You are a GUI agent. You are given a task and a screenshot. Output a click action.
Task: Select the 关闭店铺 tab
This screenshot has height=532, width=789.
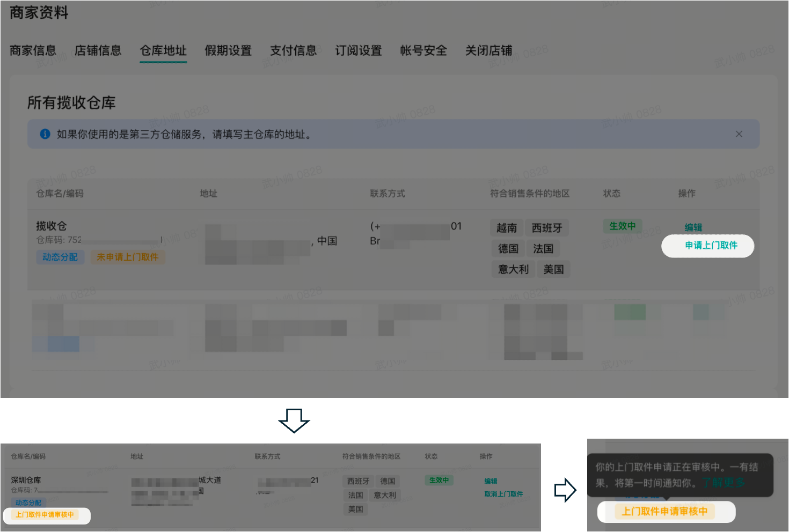click(488, 50)
